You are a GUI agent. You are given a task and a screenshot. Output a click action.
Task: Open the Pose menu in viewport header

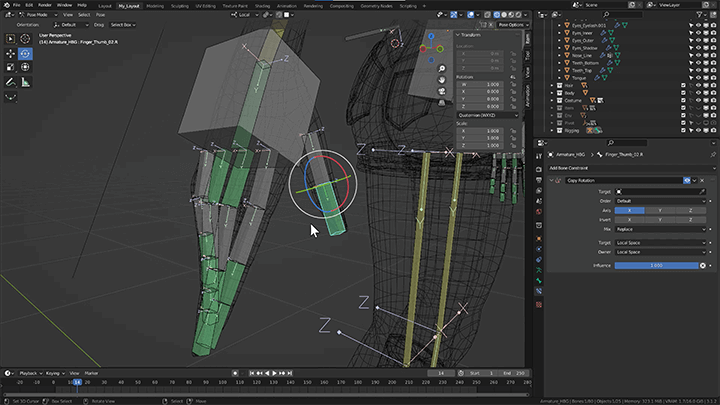click(100, 15)
